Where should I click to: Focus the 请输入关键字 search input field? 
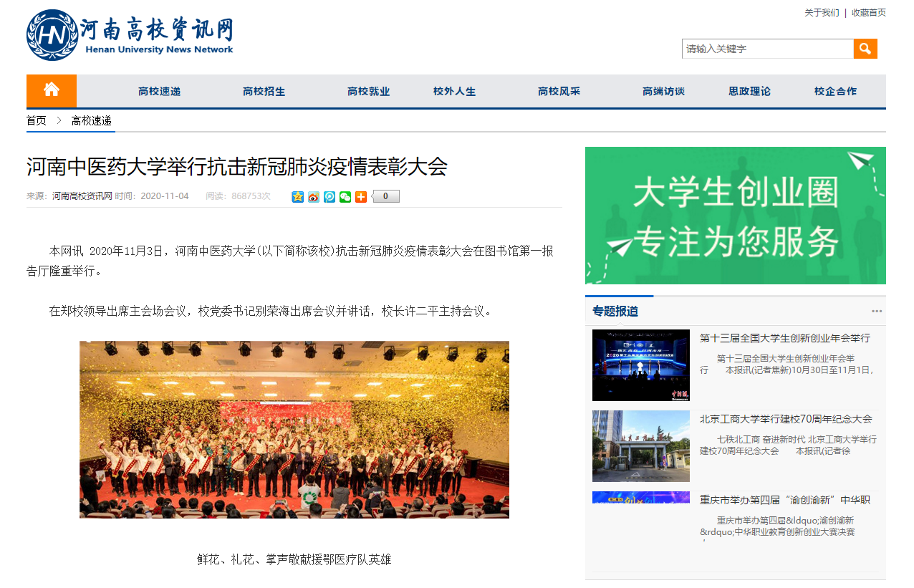pos(768,49)
